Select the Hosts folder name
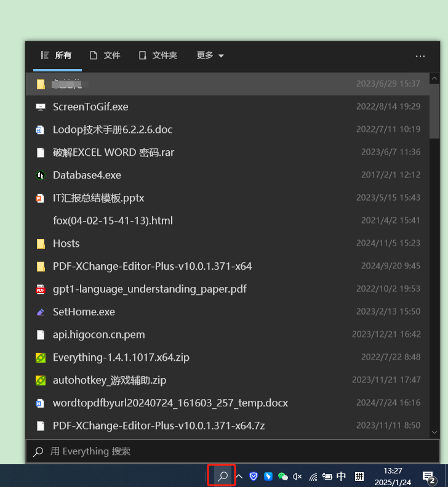This screenshot has height=487, width=448. (x=66, y=244)
